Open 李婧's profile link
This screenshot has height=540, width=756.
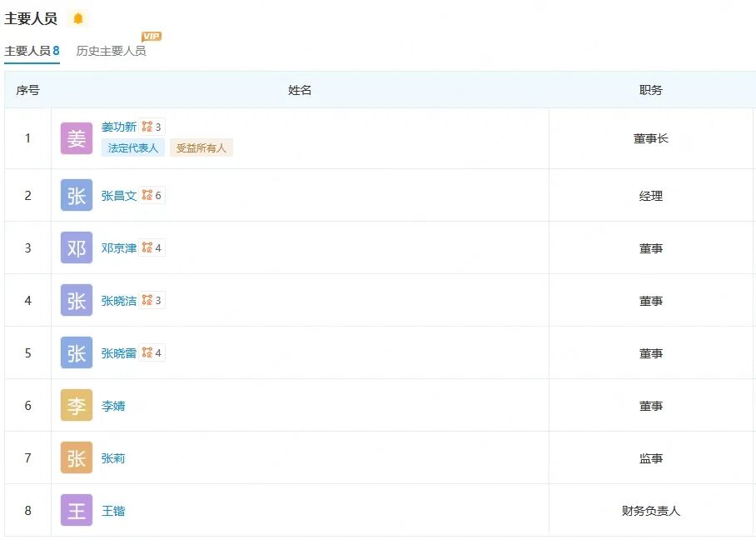click(x=113, y=406)
